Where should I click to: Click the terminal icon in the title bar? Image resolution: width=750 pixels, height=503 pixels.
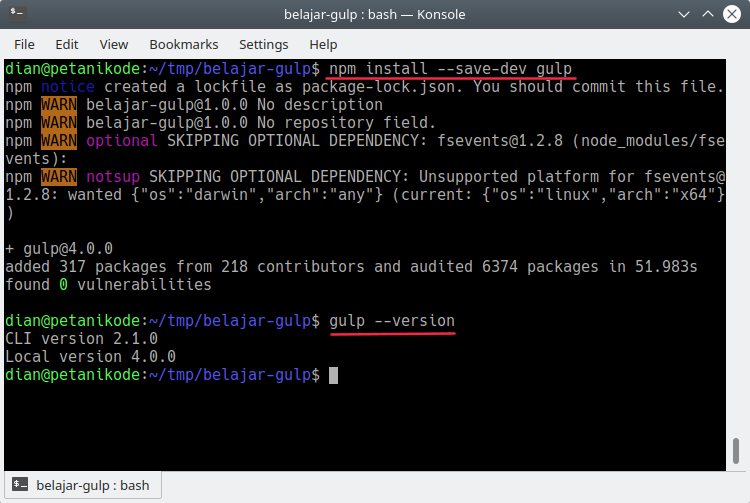pos(18,13)
